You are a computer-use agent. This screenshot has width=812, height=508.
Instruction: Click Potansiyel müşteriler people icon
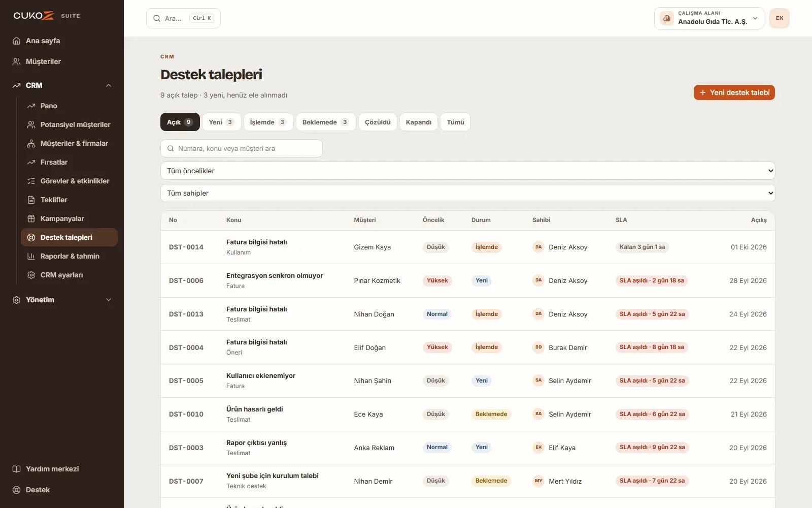point(31,124)
